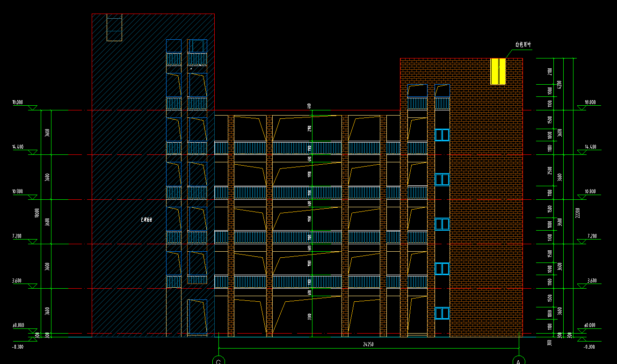Click the 24250 horizontal dimension text
Image resolution: width=617 pixels, height=364 pixels.
tap(368, 344)
